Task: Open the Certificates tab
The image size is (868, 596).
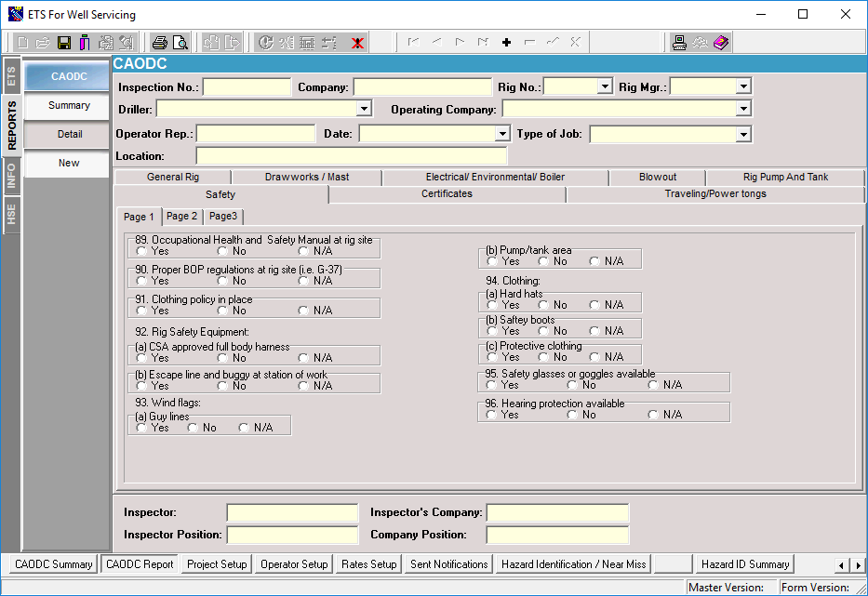Action: pyautogui.click(x=447, y=194)
